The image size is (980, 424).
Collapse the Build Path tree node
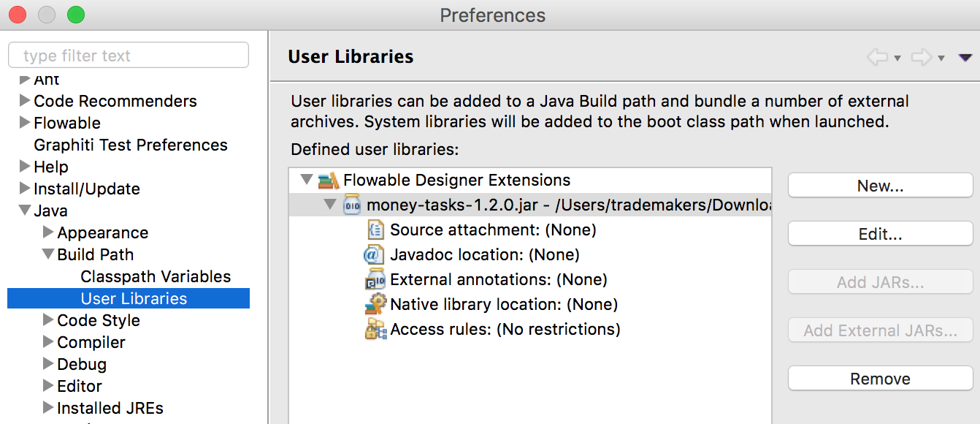pos(48,254)
